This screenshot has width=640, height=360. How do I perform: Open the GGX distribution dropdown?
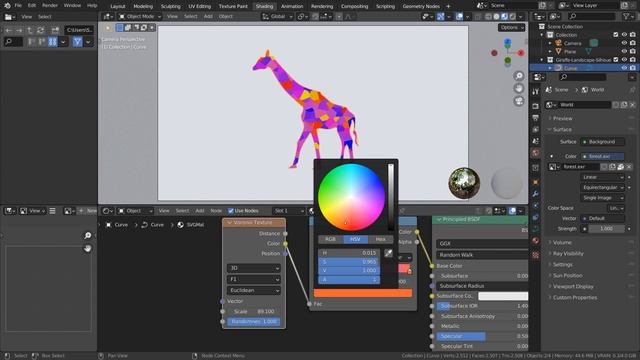(482, 244)
